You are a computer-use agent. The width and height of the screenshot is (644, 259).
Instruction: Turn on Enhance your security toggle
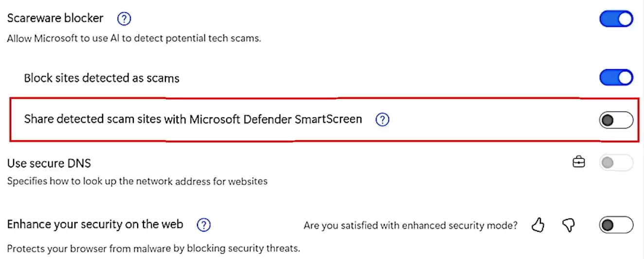click(616, 225)
